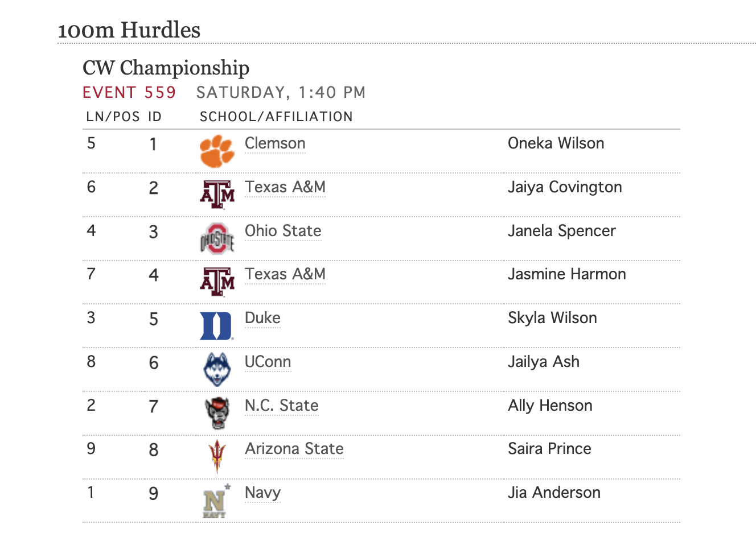Open Texas A&M link in Jasmine Harmon row
This screenshot has width=756, height=545.
click(285, 274)
